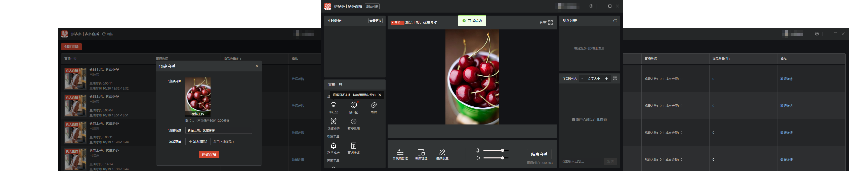This screenshot has height=171, width=868.
Task: Click 直播内容 column header in left window
Action: coord(70,59)
